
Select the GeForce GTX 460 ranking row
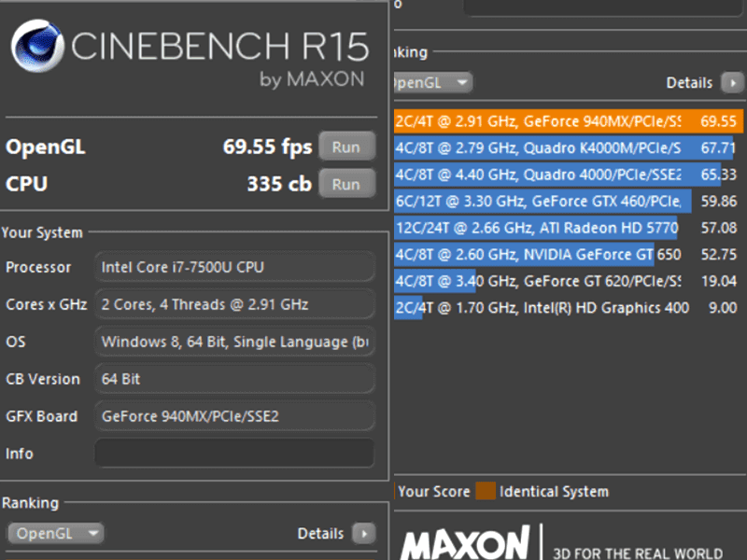(569, 201)
